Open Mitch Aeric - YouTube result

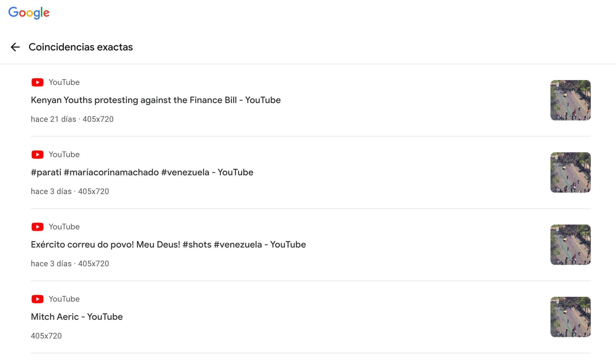(x=77, y=317)
